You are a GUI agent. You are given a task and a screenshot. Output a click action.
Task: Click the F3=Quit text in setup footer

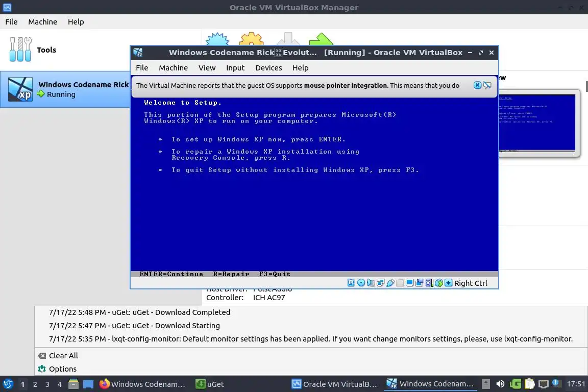[275, 274]
